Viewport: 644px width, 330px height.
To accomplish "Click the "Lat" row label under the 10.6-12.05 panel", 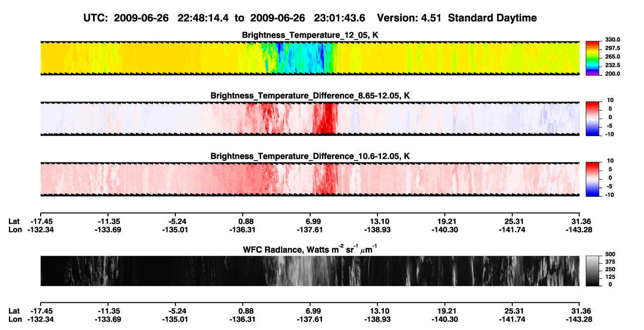I will coord(15,221).
